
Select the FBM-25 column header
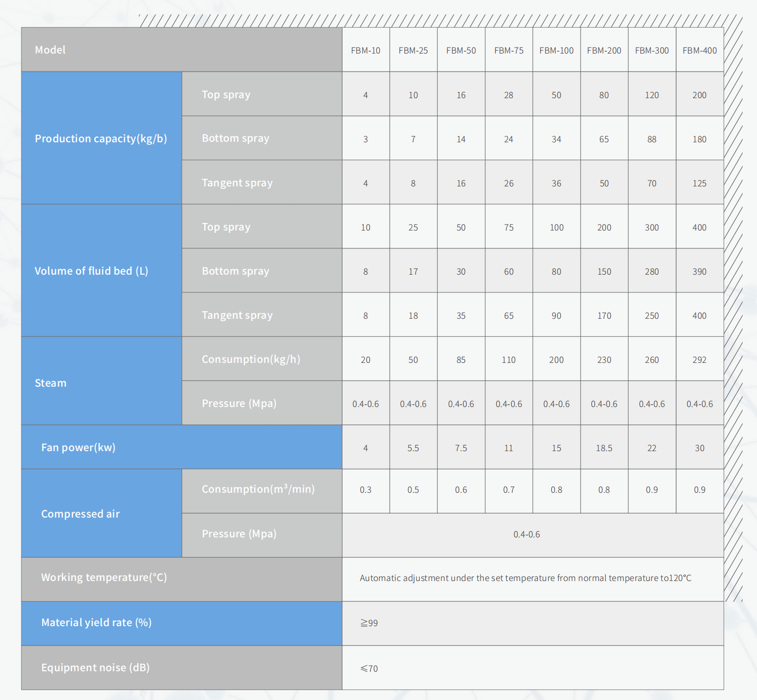click(x=413, y=50)
